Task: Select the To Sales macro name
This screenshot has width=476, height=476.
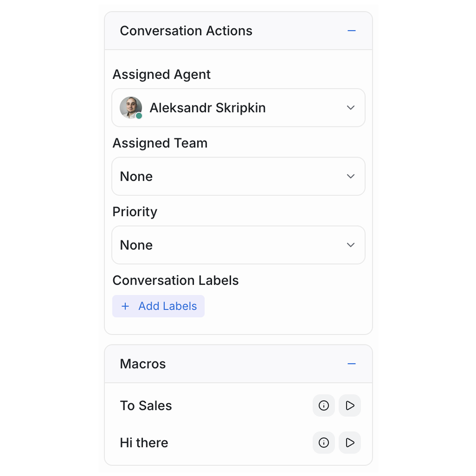Action: (x=145, y=406)
